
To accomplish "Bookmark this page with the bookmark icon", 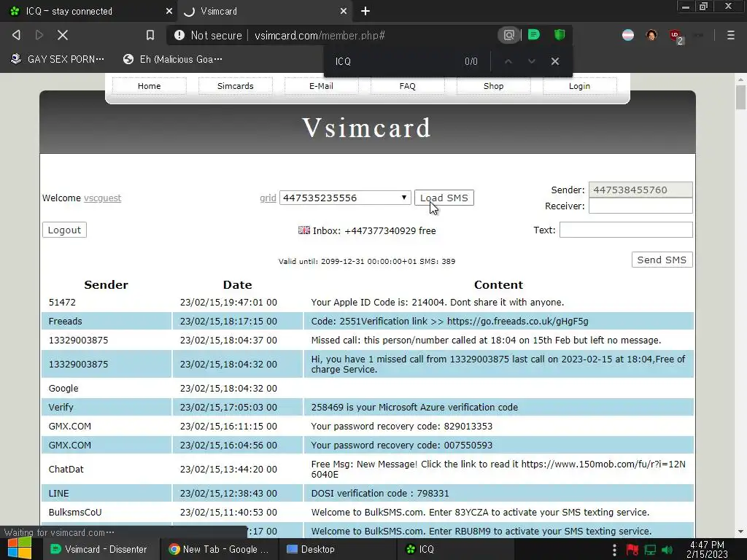I will (x=150, y=35).
